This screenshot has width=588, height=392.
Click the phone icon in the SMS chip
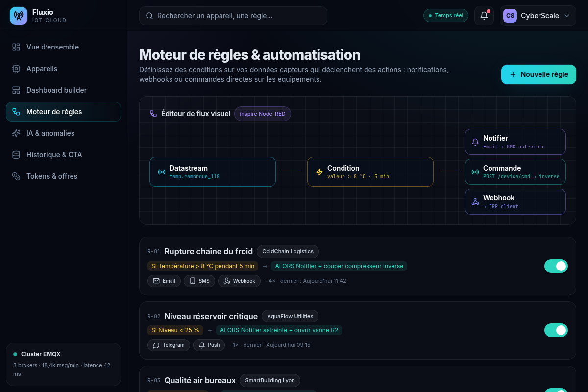(193, 281)
